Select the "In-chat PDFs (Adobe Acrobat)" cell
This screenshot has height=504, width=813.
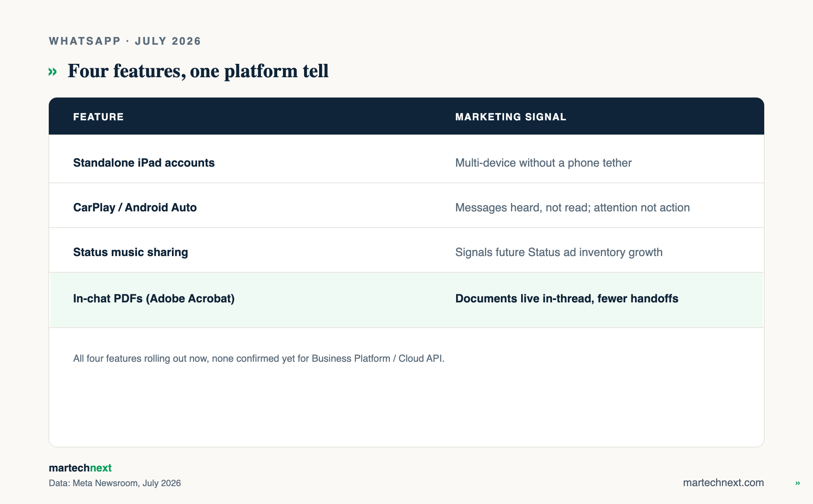point(154,298)
